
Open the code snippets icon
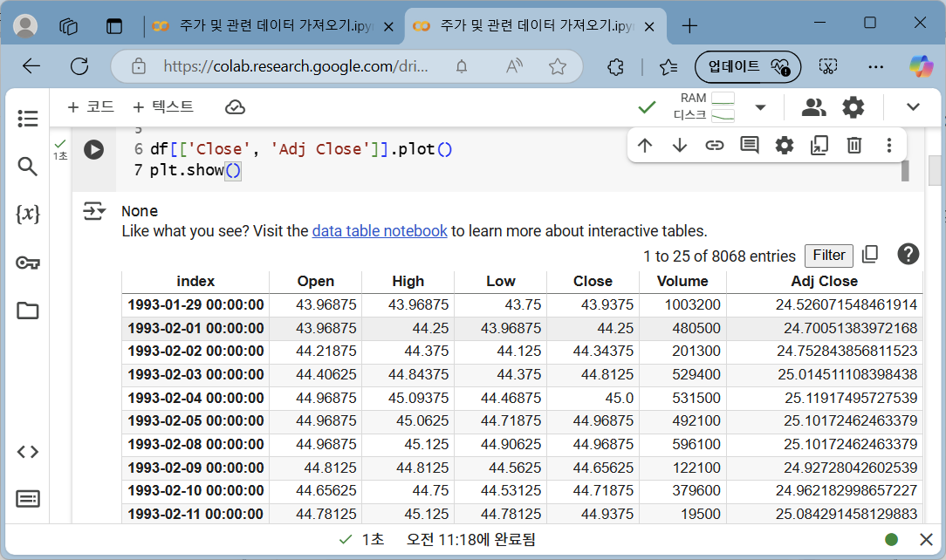click(x=28, y=452)
